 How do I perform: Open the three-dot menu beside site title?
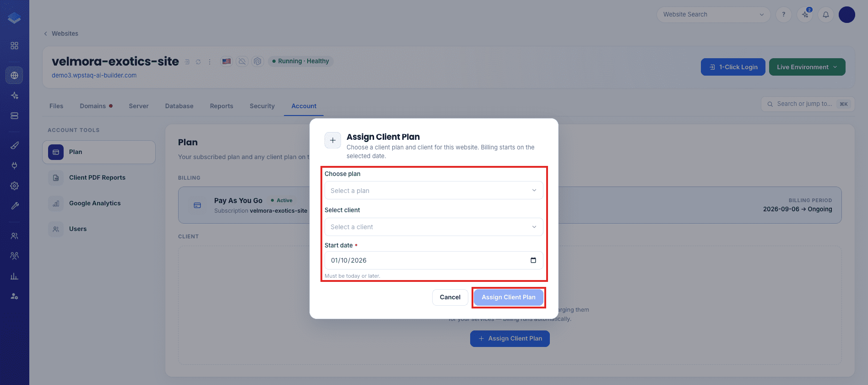click(210, 61)
